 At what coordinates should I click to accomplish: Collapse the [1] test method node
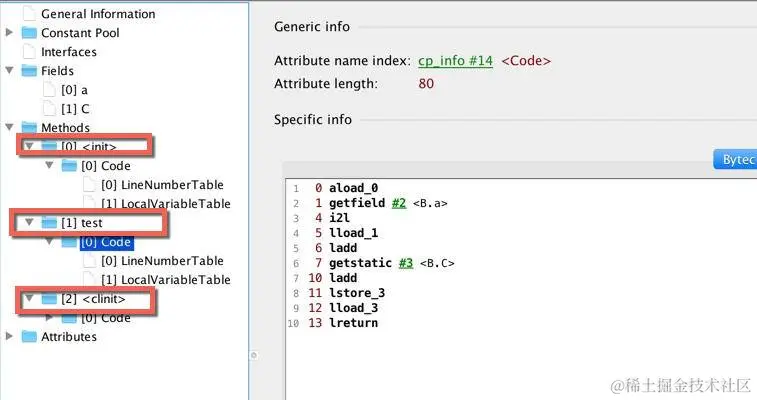(29, 222)
